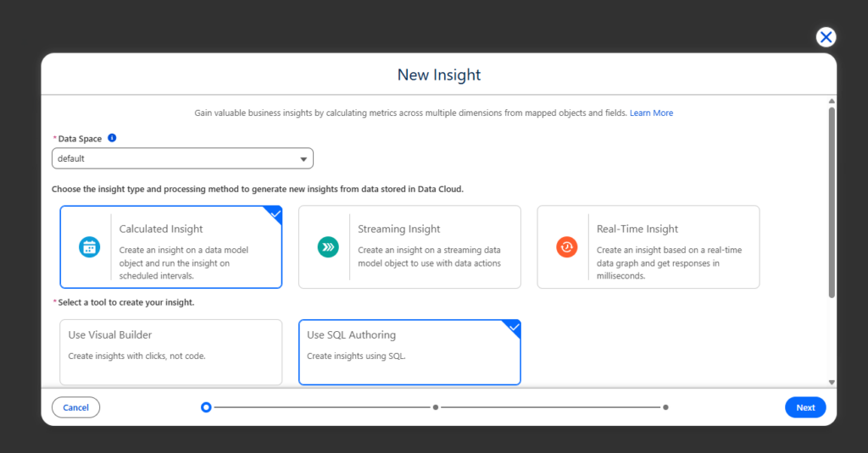Click the Calculated Insight calendar icon
868x453 pixels.
coord(89,247)
